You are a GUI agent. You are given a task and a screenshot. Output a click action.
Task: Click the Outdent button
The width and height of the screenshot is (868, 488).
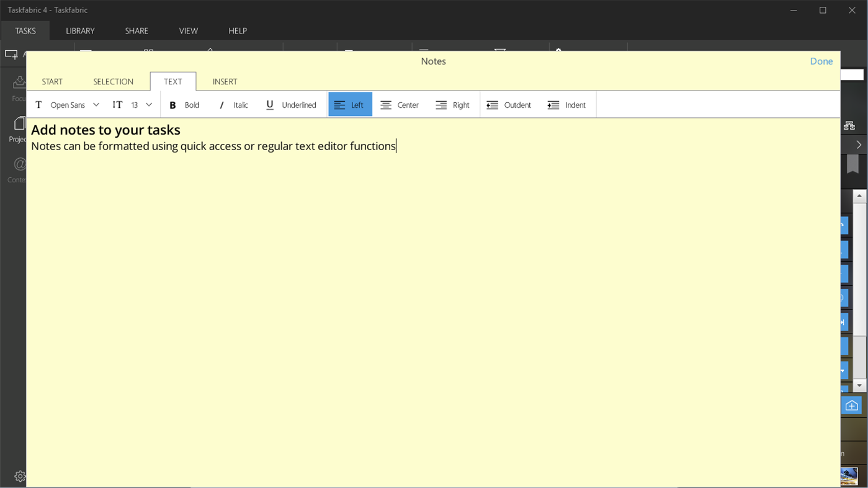pyautogui.click(x=509, y=104)
